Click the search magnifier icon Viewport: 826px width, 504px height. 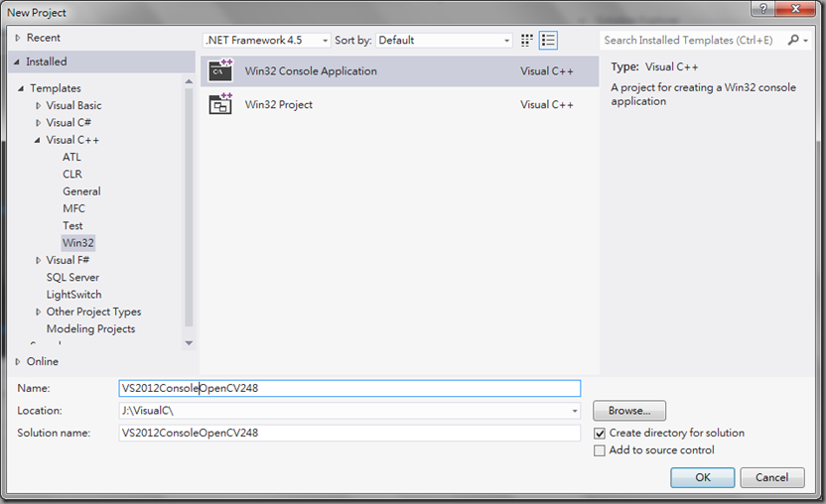click(x=793, y=40)
